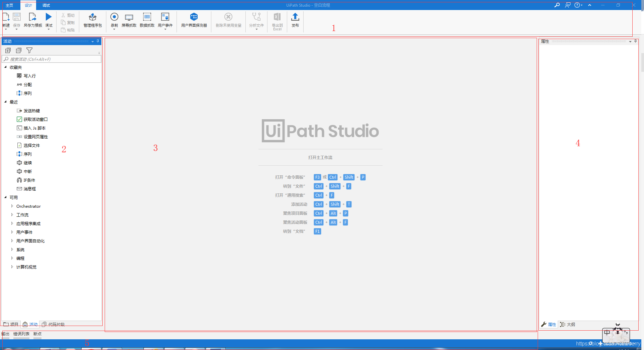644x350 pixels.
Task: Pin the Activities panel with pushpin icon
Action: pyautogui.click(x=98, y=41)
